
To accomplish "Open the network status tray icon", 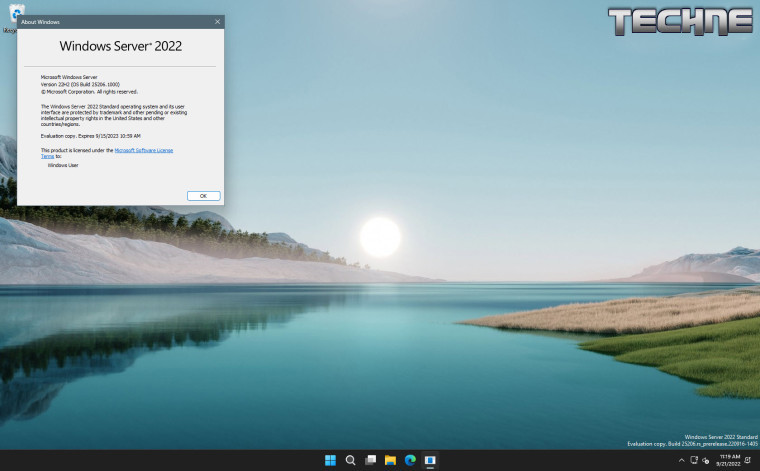I will [x=694, y=460].
